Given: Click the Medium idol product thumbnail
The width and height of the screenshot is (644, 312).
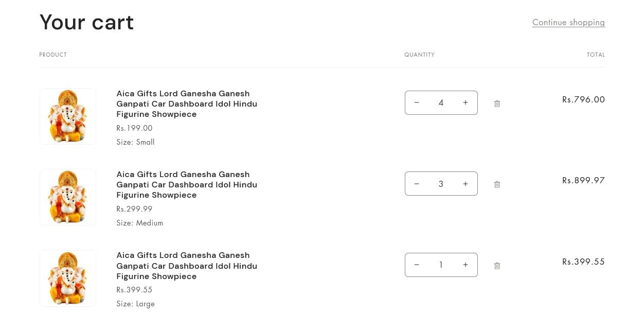Looking at the screenshot, I should click(x=68, y=197).
